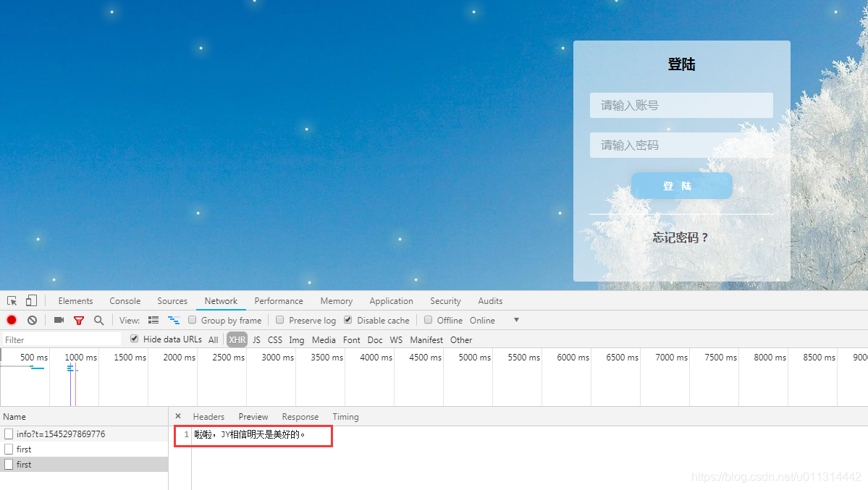
Task: Open the 忘记密码？ forgot password link
Action: click(x=681, y=237)
